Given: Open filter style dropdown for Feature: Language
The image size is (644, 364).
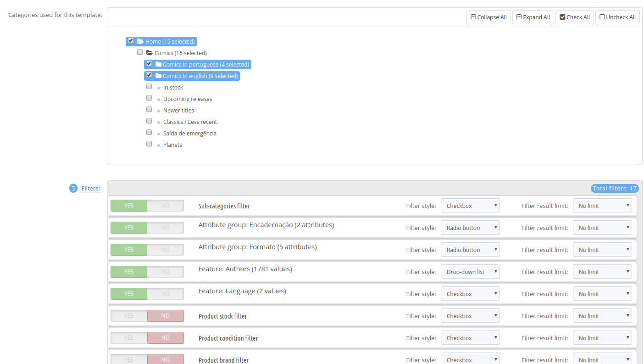Looking at the screenshot, I should [x=470, y=294].
